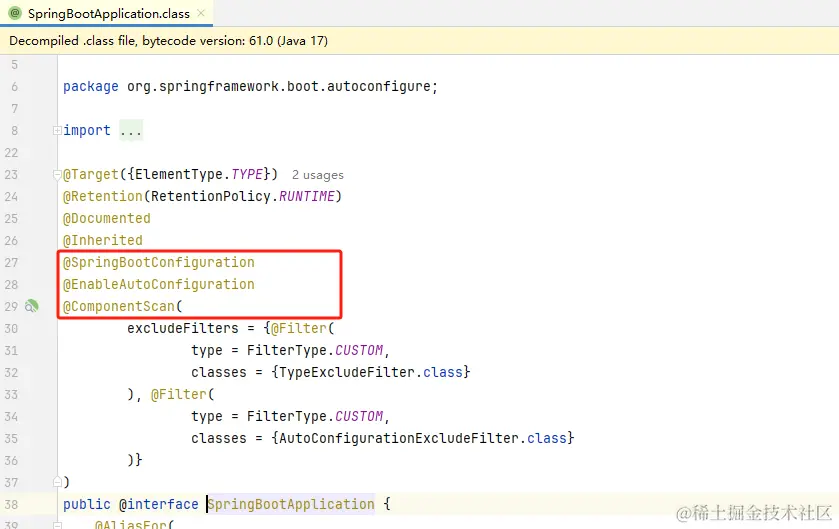Image resolution: width=839 pixels, height=529 pixels.
Task: Click FilterType.CUSTOM on line 34
Action: click(315, 417)
